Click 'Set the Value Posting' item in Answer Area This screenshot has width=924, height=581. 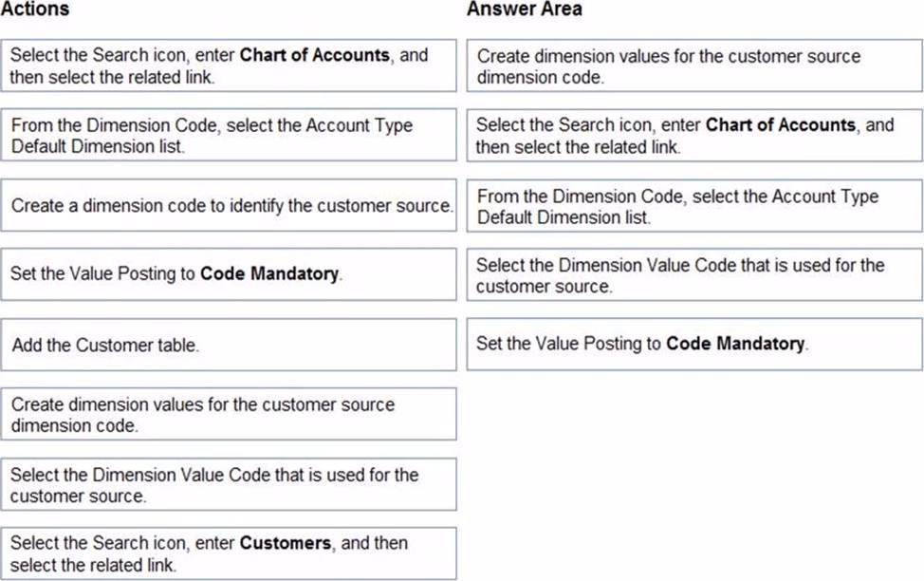[693, 344]
